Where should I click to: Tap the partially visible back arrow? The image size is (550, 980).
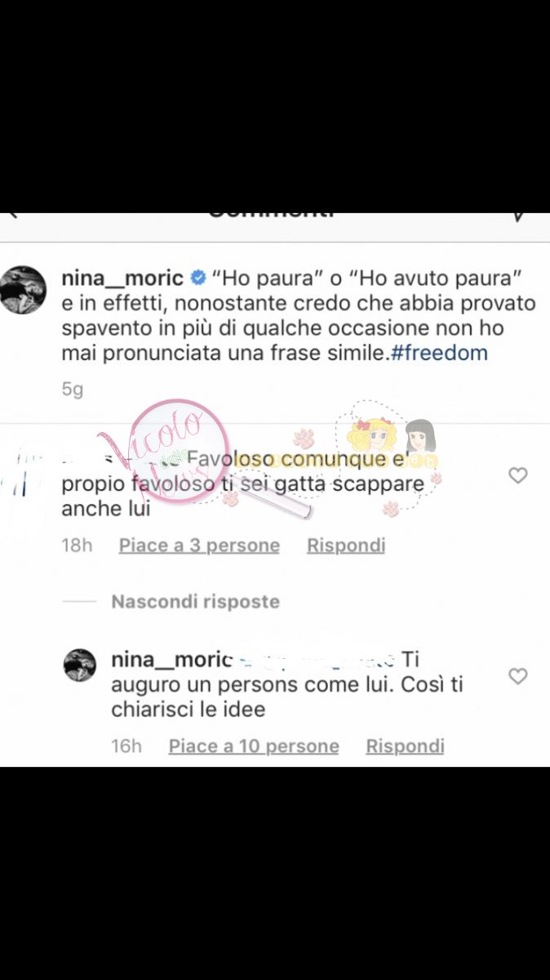pyautogui.click(x=13, y=216)
